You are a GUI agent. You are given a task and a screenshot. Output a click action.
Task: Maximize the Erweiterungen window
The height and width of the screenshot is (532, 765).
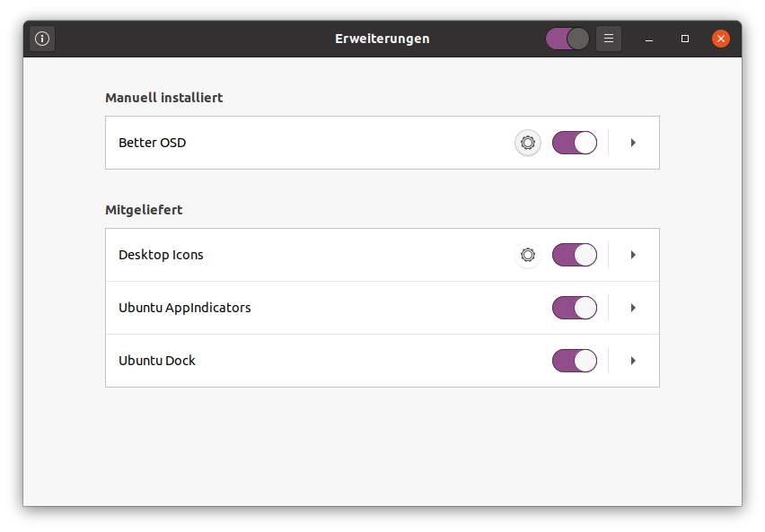coord(685,39)
